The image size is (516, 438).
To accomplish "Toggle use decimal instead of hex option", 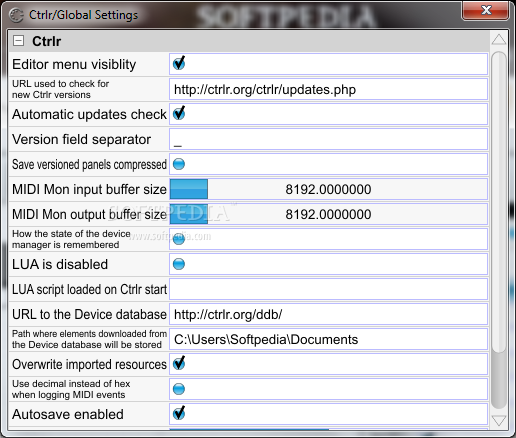I will point(179,389).
